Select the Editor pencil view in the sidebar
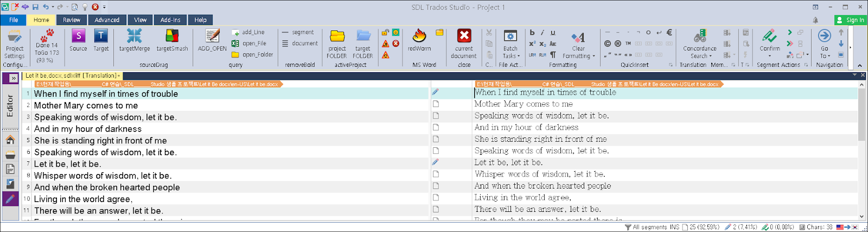 tap(10, 199)
